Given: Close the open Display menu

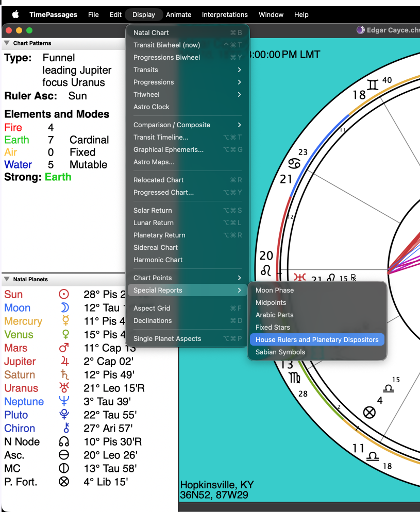Looking at the screenshot, I should (144, 15).
